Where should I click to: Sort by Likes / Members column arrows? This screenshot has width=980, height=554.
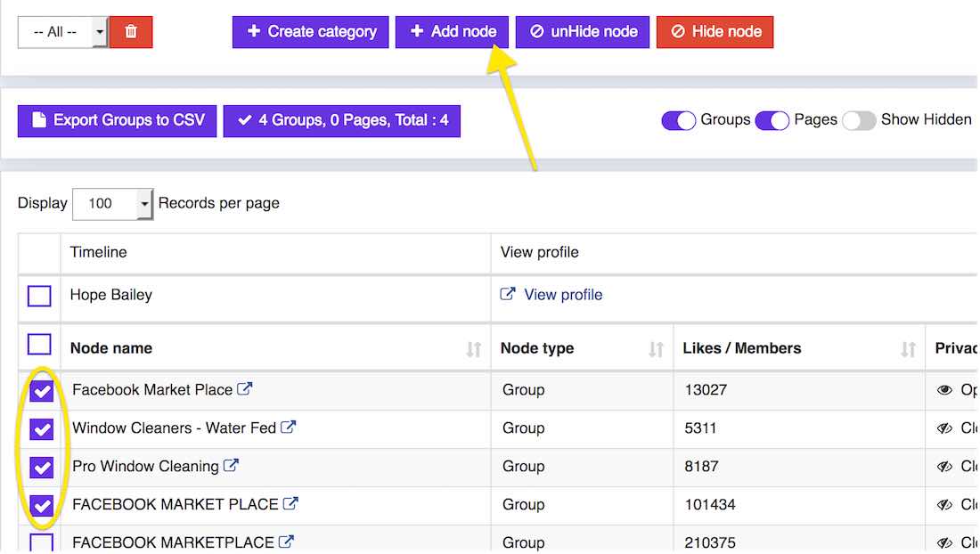coord(908,349)
